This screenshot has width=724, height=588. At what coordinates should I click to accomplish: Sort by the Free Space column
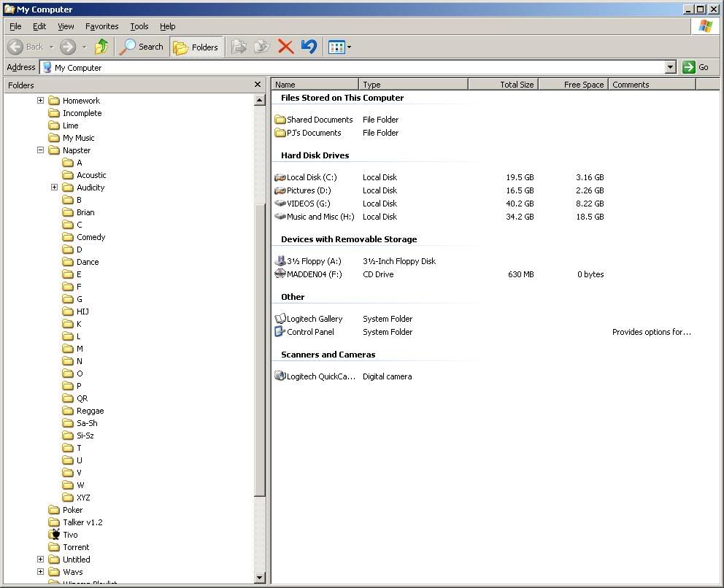[574, 85]
